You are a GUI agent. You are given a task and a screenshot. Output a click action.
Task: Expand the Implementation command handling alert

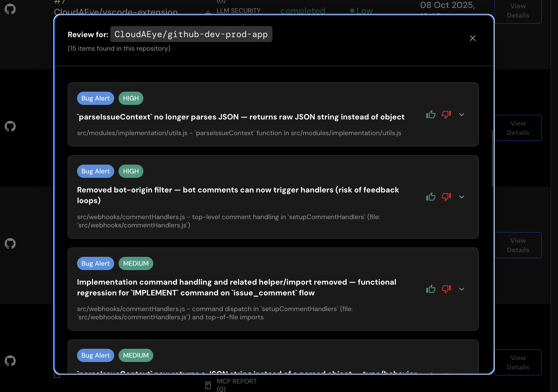pyautogui.click(x=462, y=289)
